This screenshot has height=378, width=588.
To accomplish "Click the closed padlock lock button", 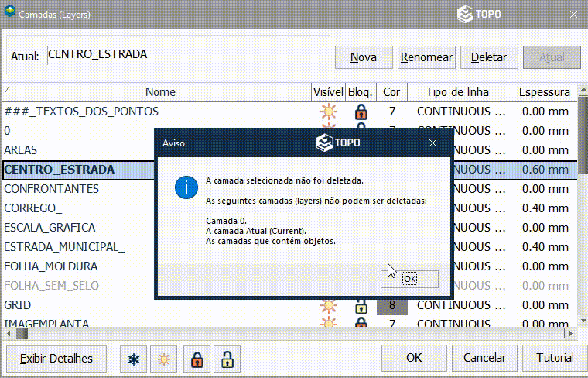I will click(x=197, y=359).
